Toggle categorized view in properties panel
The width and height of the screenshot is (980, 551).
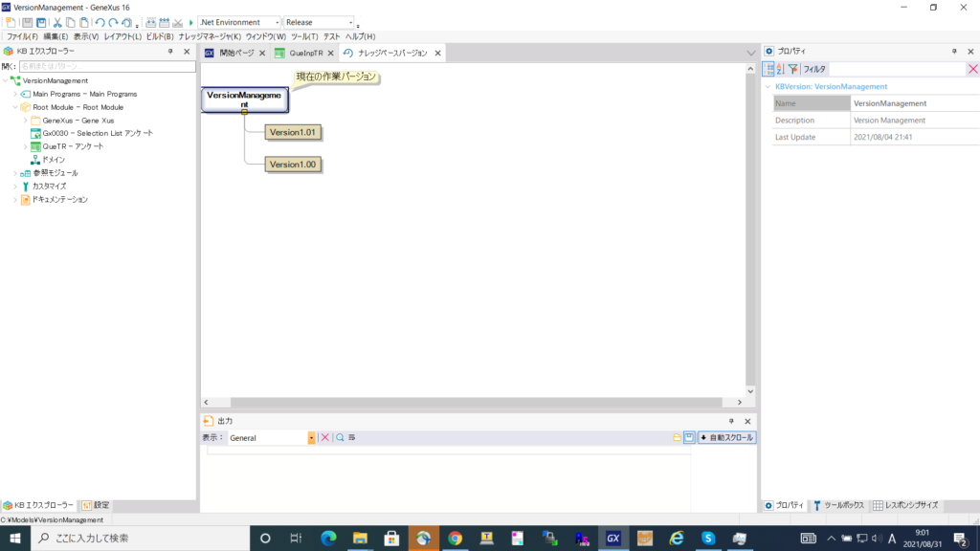(768, 69)
